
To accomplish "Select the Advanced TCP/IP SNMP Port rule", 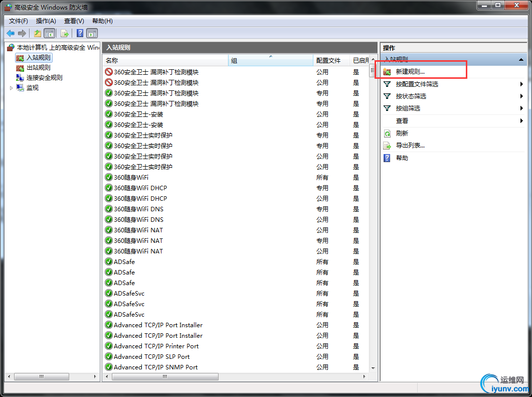I will click(x=236, y=367).
